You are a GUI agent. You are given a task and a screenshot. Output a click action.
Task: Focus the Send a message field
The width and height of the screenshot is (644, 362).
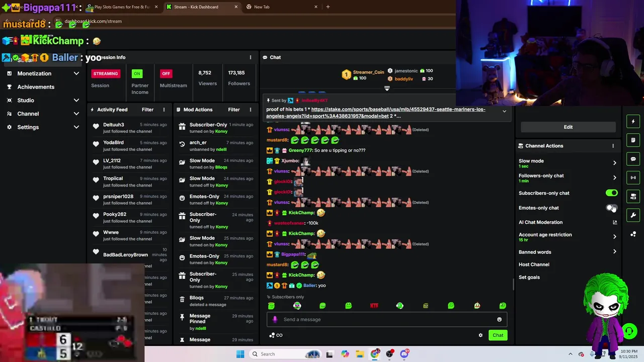(x=387, y=319)
